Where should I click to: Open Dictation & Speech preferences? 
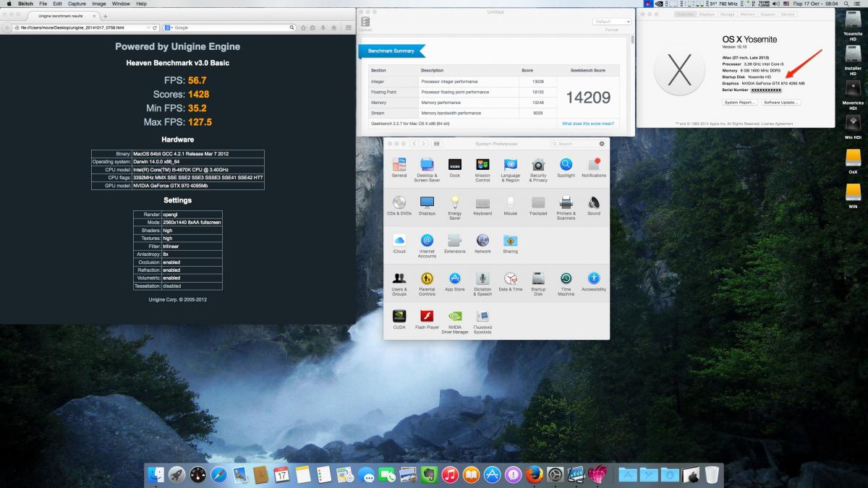482,283
